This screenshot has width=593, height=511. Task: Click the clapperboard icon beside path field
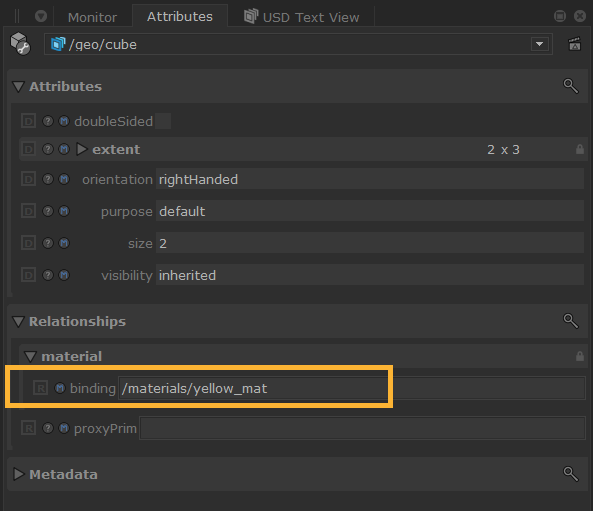coord(574,44)
